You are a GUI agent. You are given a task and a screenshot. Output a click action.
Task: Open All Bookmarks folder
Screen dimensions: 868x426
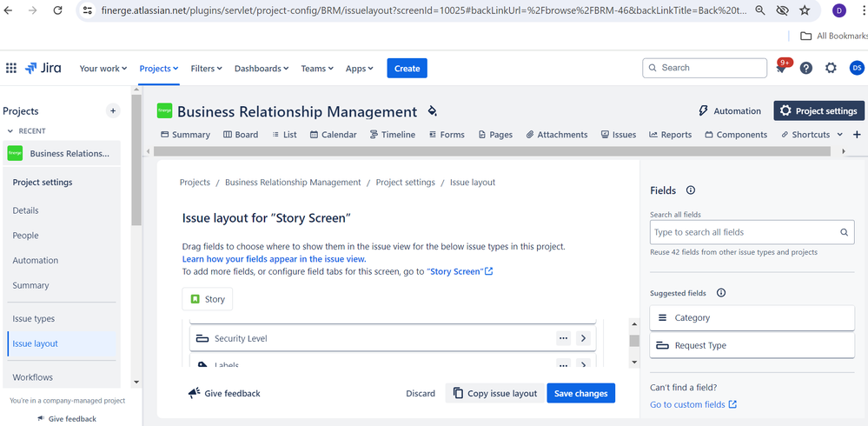[x=833, y=36]
